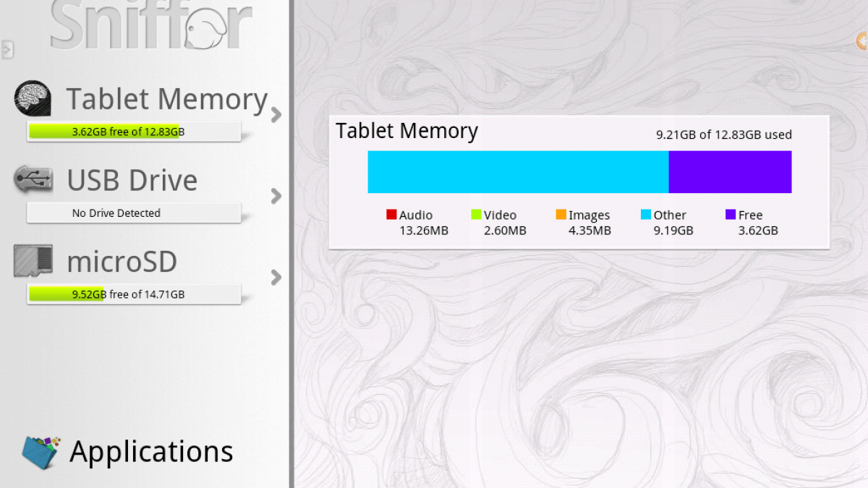Image resolution: width=868 pixels, height=488 pixels.
Task: Click the No Drive Detected bar
Action: pos(134,213)
